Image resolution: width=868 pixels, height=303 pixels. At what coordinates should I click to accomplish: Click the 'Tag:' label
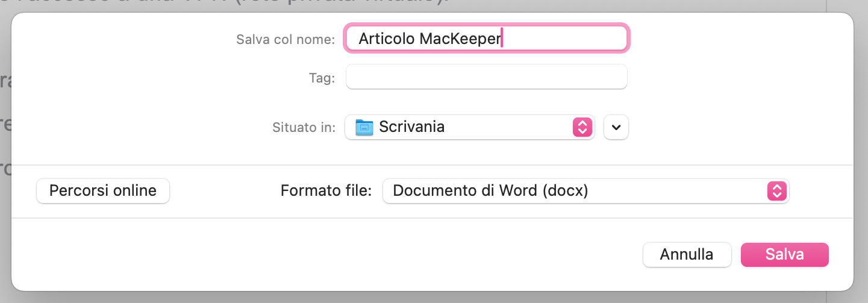click(x=322, y=78)
